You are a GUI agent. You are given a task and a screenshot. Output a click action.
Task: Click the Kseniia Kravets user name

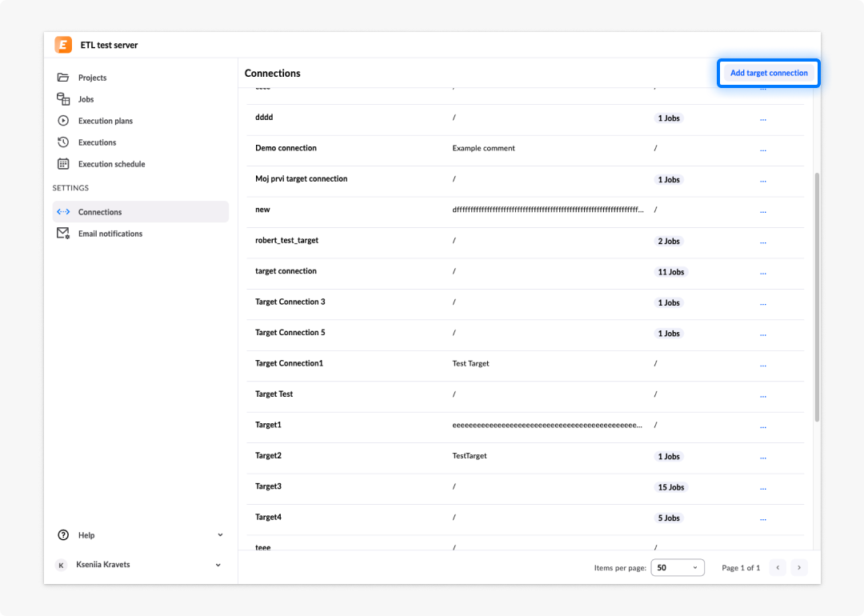pyautogui.click(x=103, y=565)
